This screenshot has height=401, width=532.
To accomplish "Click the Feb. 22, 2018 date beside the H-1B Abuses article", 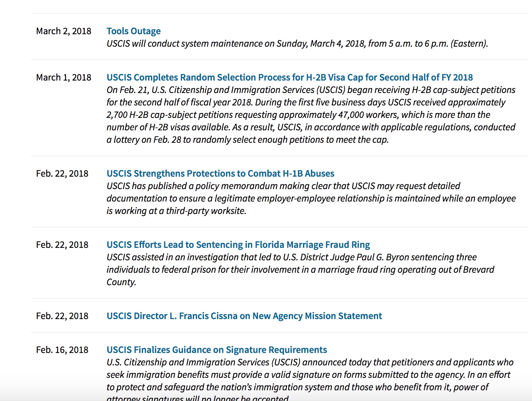I will point(62,174).
